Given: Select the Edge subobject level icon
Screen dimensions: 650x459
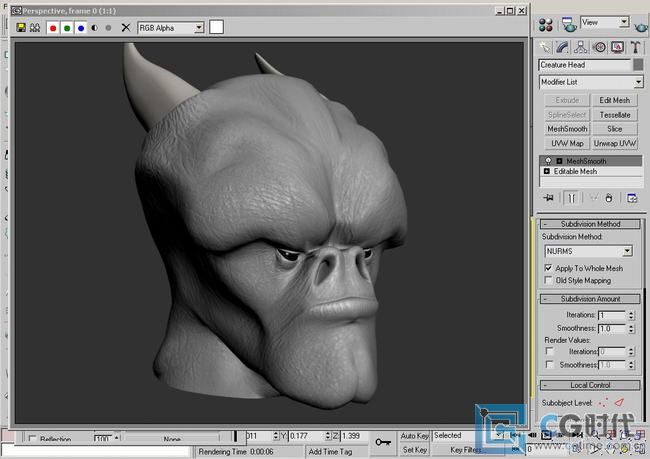Looking at the screenshot, I should click(x=619, y=402).
